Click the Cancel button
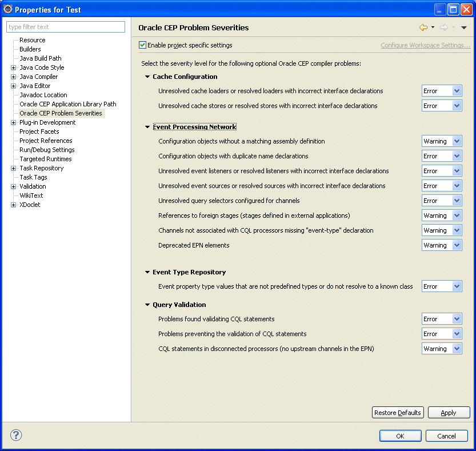Screen dimensions: 476x451 pos(446,436)
